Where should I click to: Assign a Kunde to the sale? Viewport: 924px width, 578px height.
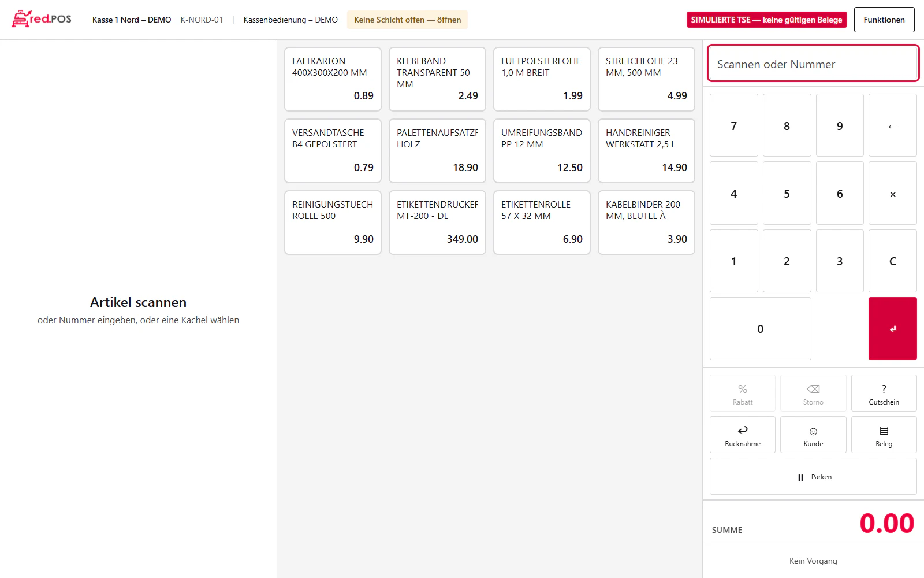(813, 435)
